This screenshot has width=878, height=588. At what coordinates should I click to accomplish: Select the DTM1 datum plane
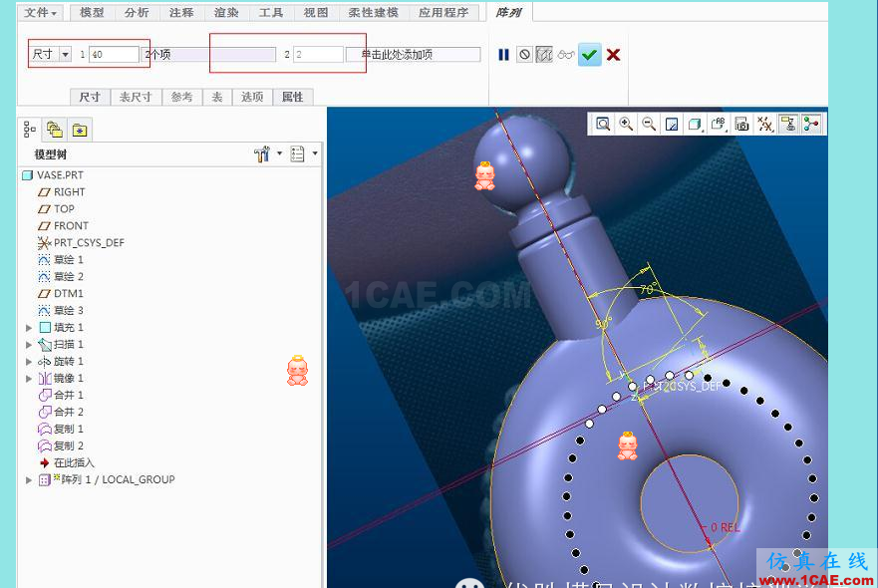69,293
